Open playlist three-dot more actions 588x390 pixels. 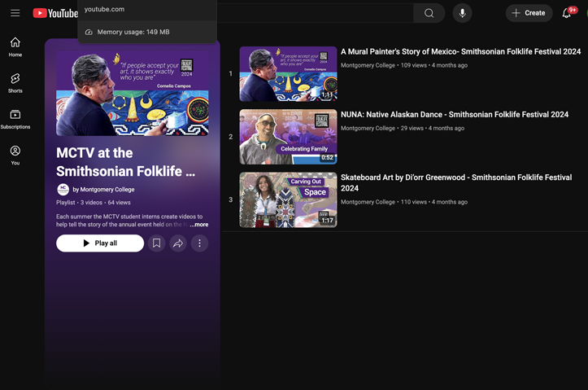pyautogui.click(x=199, y=243)
